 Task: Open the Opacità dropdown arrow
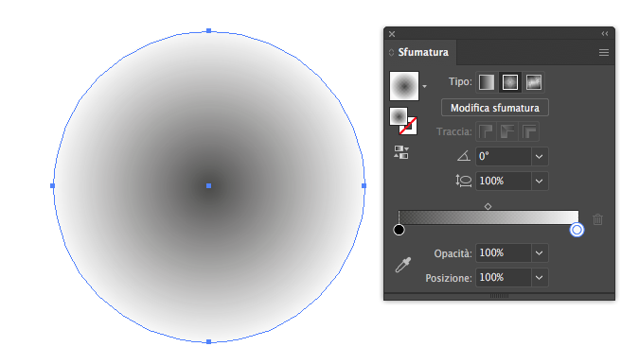click(x=540, y=252)
